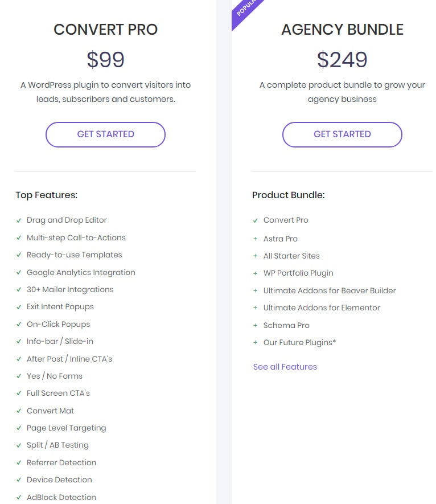Click checkmark next to Split / AB Testing

coord(19,445)
